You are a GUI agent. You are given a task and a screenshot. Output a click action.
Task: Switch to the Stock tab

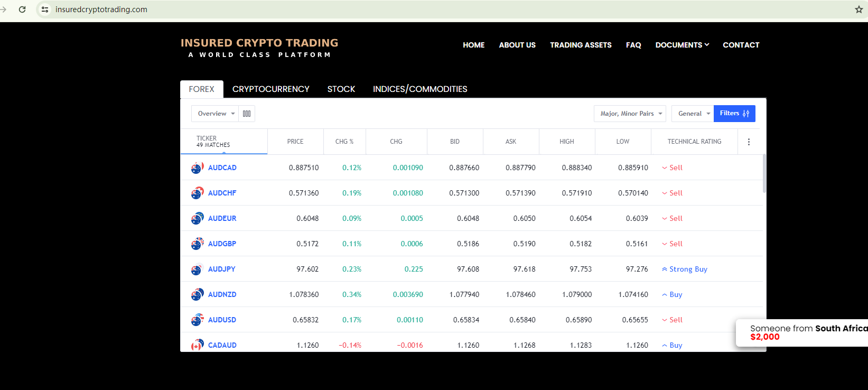tap(341, 89)
